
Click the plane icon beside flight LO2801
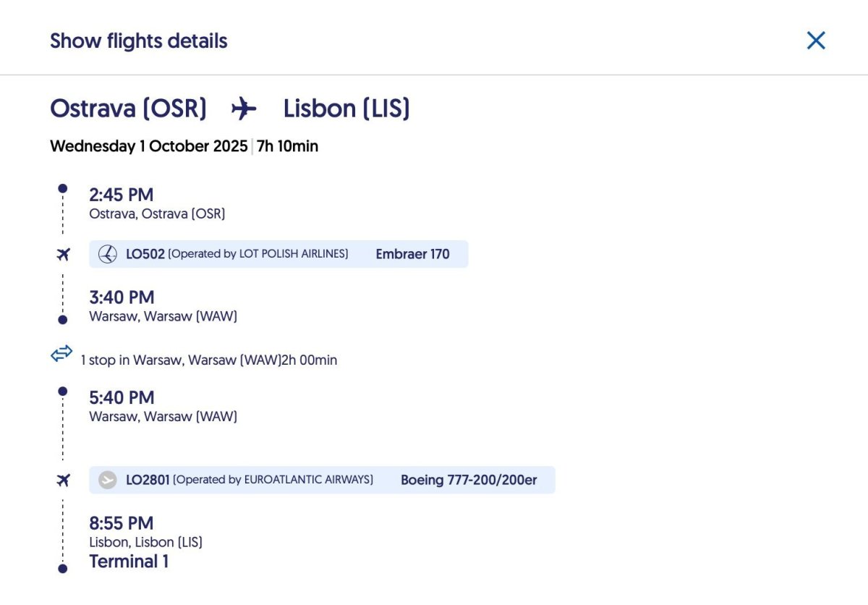63,480
